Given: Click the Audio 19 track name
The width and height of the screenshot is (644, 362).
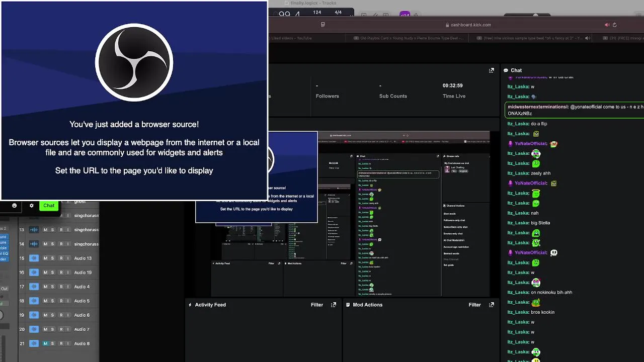Looking at the screenshot, I should [x=83, y=273].
